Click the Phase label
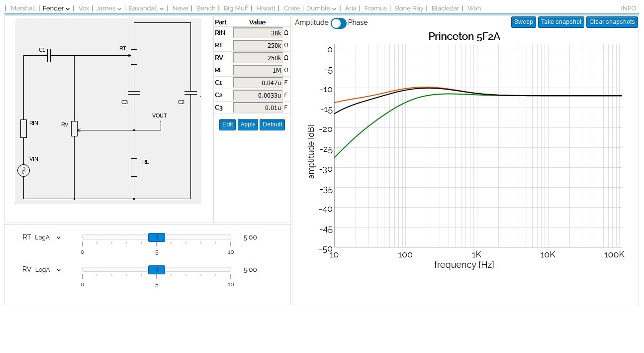The height and width of the screenshot is (353, 644). [x=358, y=22]
